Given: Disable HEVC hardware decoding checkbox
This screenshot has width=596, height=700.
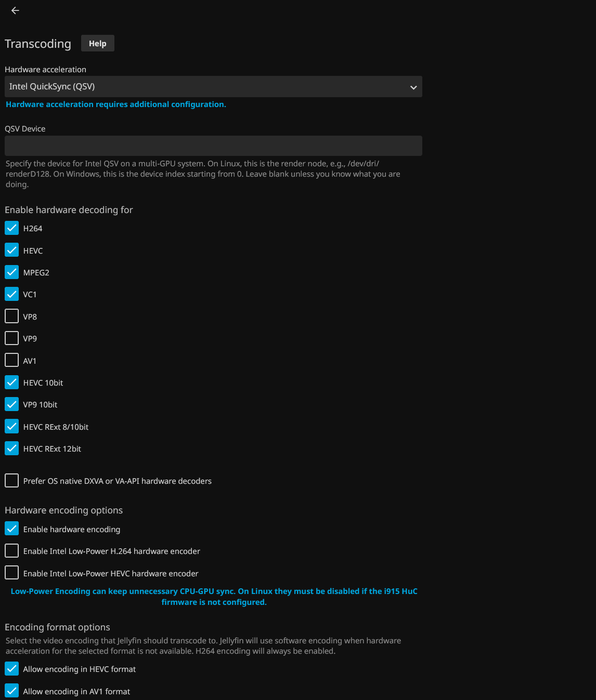Looking at the screenshot, I should pyautogui.click(x=11, y=250).
